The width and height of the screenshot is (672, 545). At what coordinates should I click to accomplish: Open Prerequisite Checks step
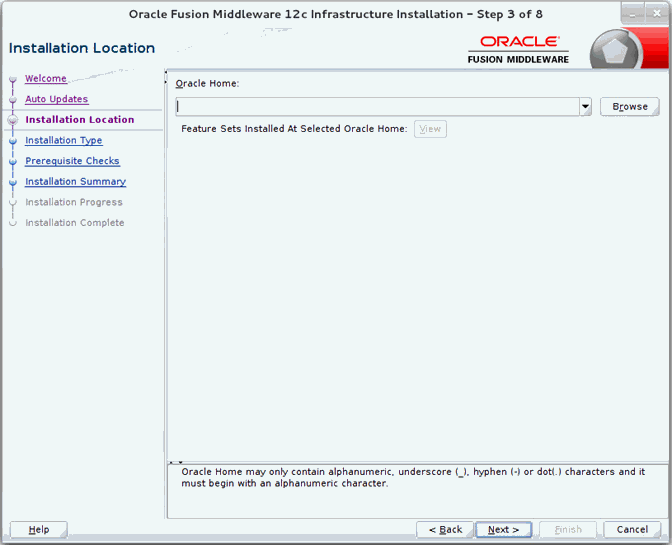[x=72, y=161]
